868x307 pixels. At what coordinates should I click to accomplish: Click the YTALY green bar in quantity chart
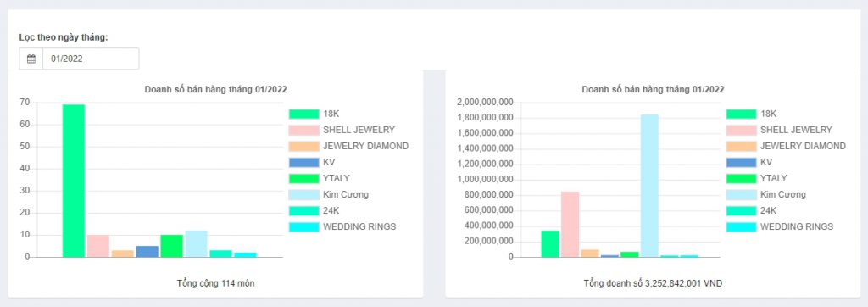171,246
